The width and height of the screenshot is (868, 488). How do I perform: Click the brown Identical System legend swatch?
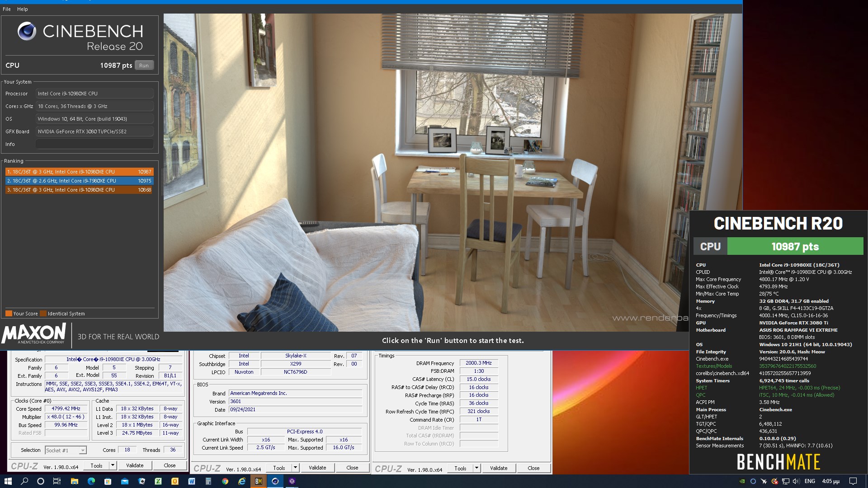coord(43,314)
